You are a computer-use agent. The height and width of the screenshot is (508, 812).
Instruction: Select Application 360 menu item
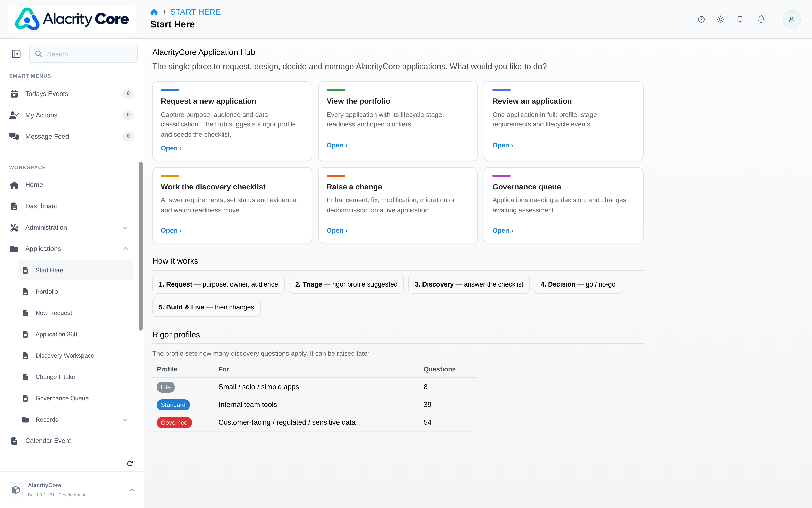(x=76, y=334)
